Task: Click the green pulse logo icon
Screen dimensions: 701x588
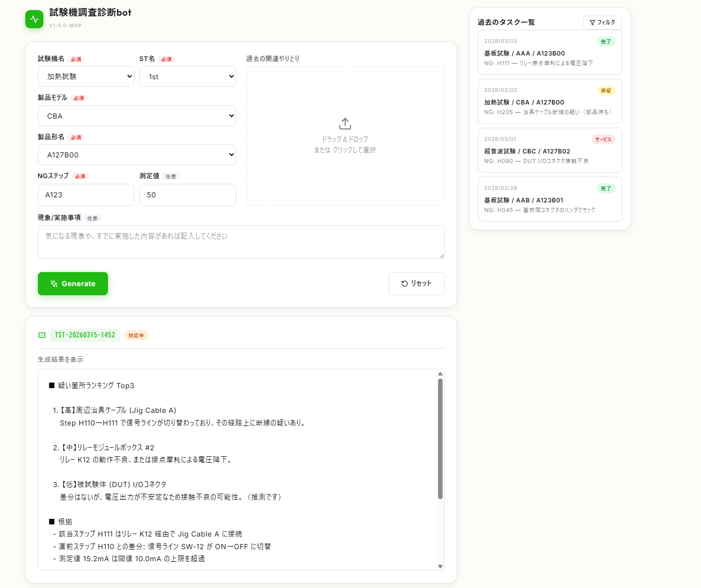Action: point(34,19)
